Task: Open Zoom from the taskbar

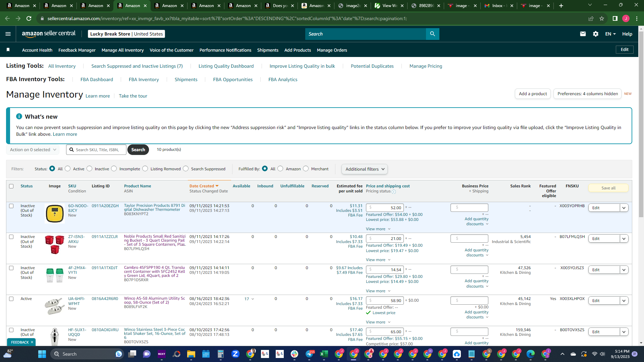Action: pos(235,354)
